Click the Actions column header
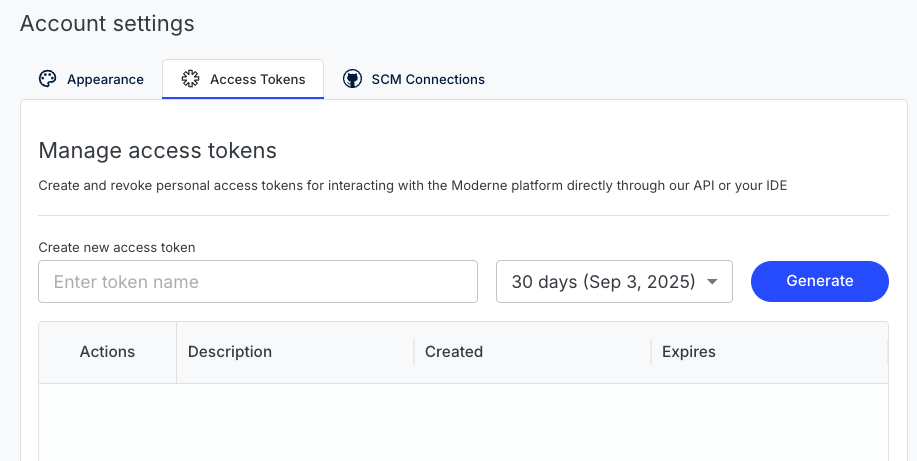Viewport: 917px width, 461px height. [x=108, y=352]
